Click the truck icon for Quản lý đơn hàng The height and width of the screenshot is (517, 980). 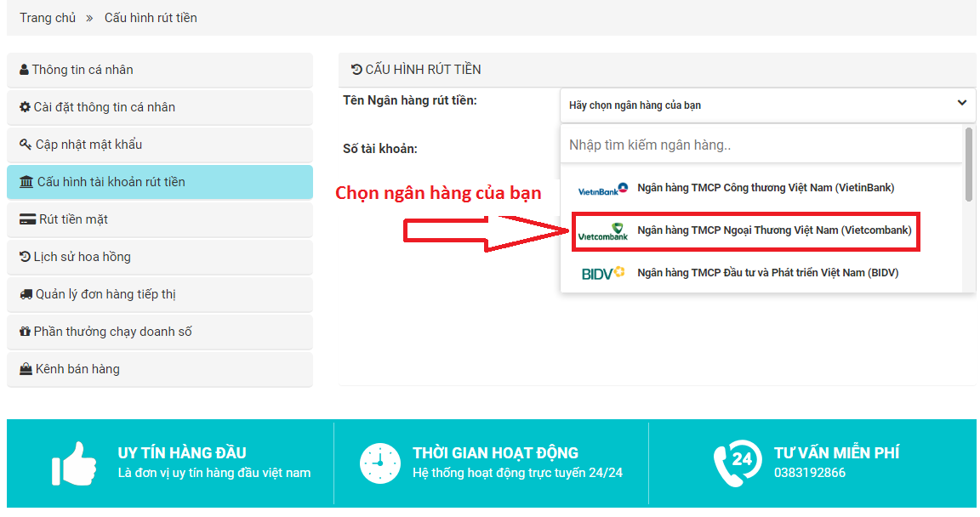pos(26,294)
